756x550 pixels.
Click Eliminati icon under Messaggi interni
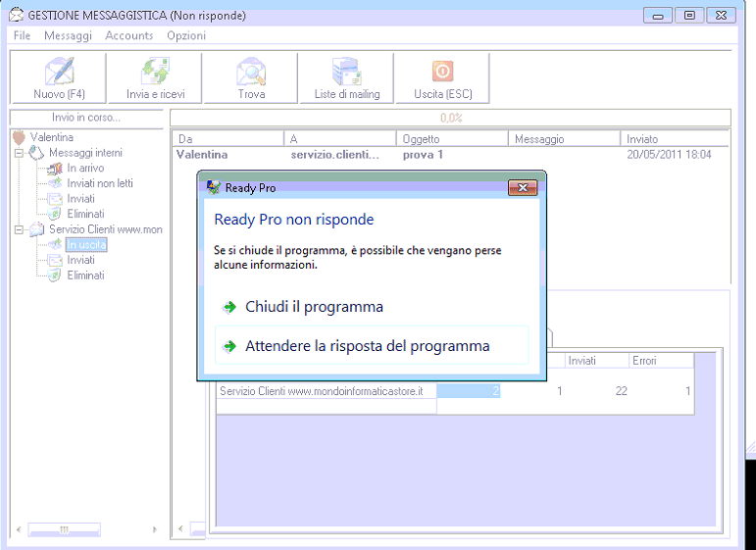[x=55, y=214]
